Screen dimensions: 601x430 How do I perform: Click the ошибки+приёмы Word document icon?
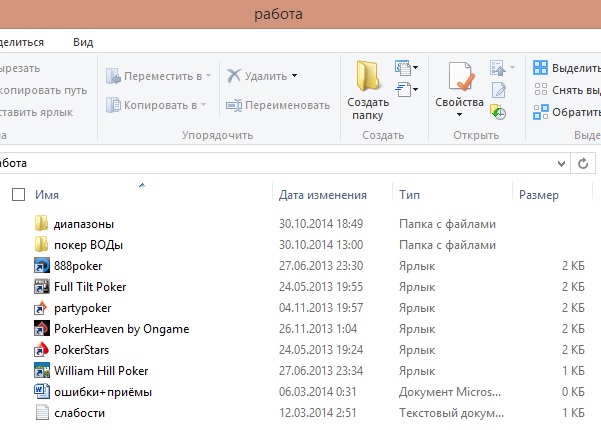42,391
